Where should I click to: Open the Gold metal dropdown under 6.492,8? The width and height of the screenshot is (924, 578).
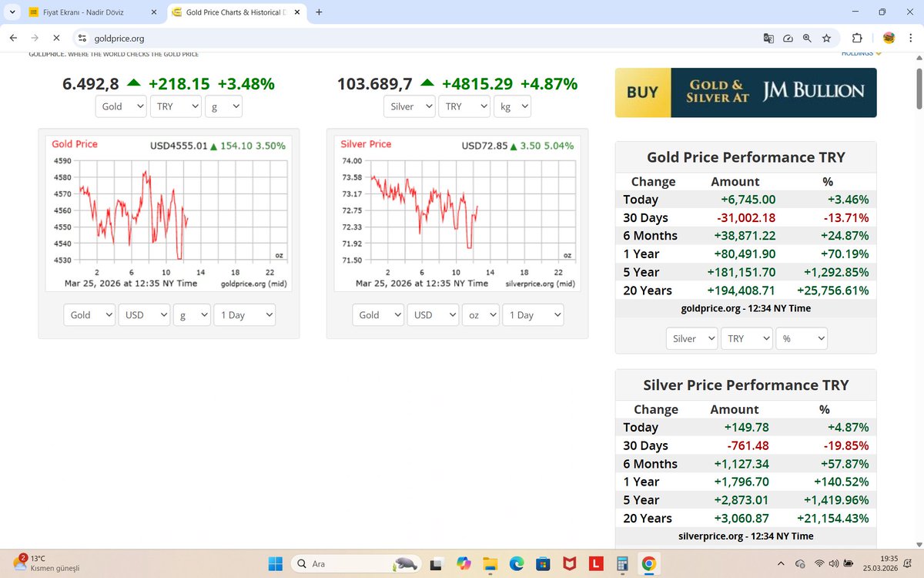pyautogui.click(x=121, y=106)
